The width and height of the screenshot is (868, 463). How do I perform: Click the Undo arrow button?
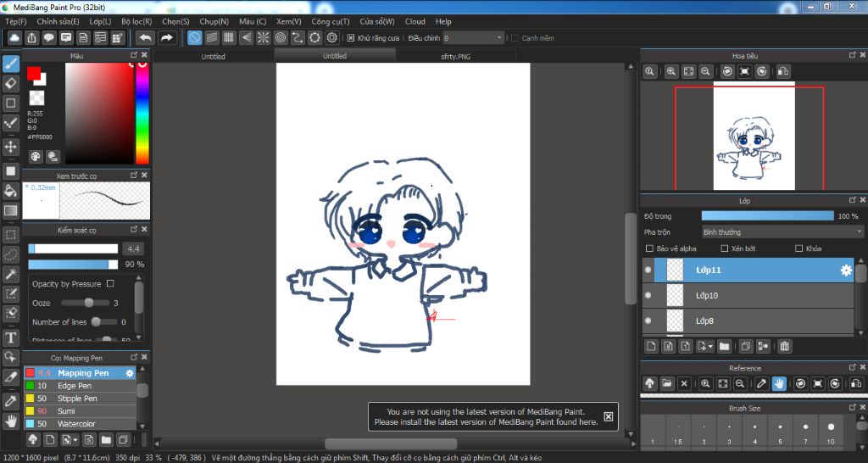pos(146,37)
